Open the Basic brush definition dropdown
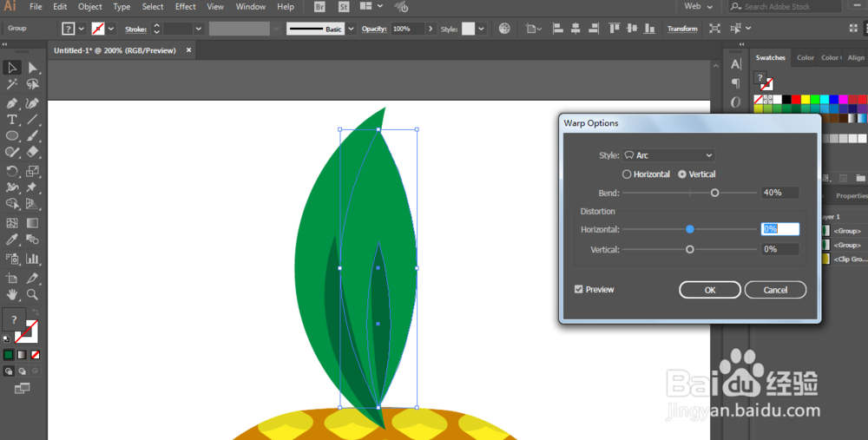Viewport: 868px width, 440px height. [x=351, y=29]
